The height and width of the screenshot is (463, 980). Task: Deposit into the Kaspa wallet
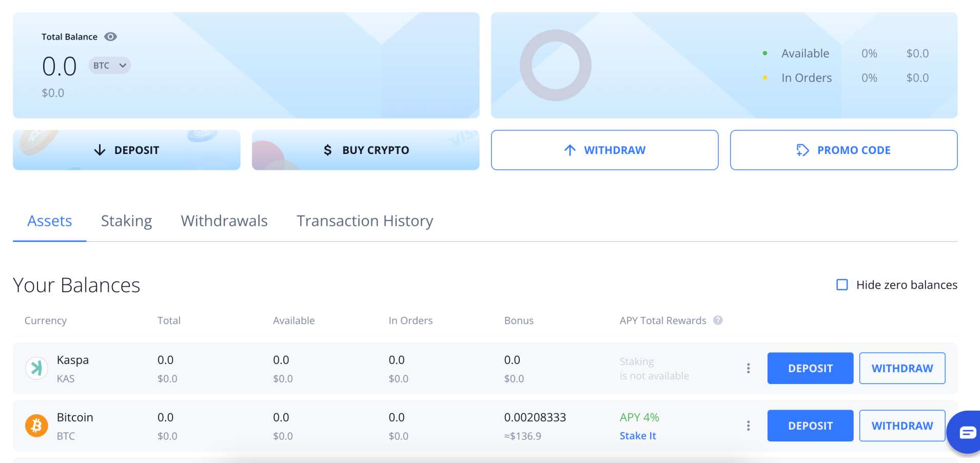tap(810, 368)
